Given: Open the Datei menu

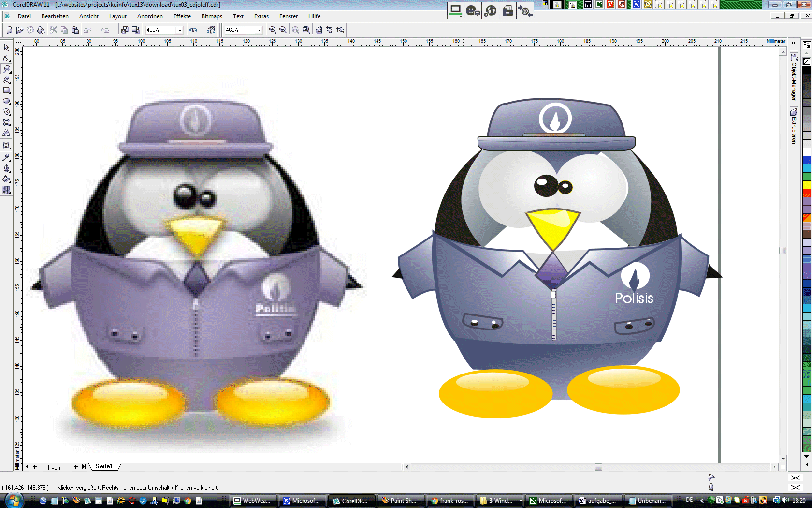Looking at the screenshot, I should [24, 16].
